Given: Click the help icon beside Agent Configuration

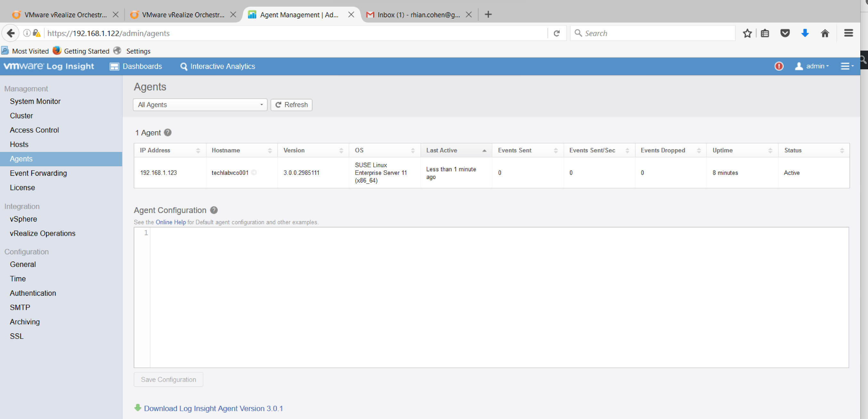Looking at the screenshot, I should pos(213,210).
